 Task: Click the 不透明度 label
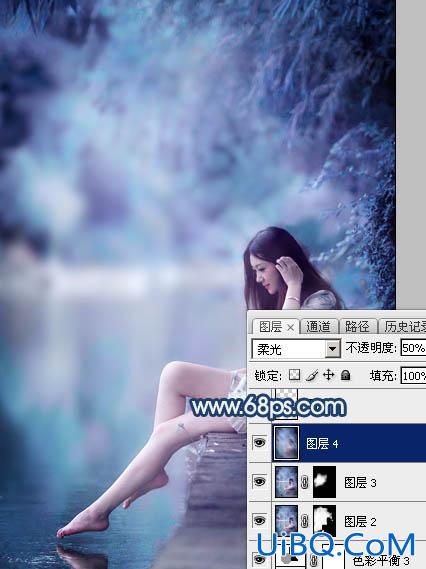[371, 348]
